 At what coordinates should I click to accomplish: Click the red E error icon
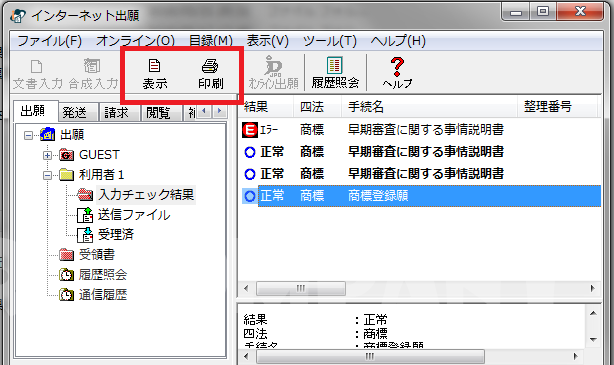[x=250, y=130]
